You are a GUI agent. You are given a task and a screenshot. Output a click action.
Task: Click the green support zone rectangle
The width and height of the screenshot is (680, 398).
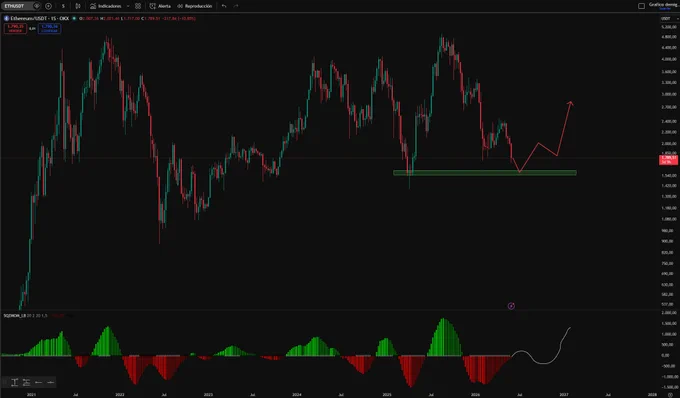484,173
